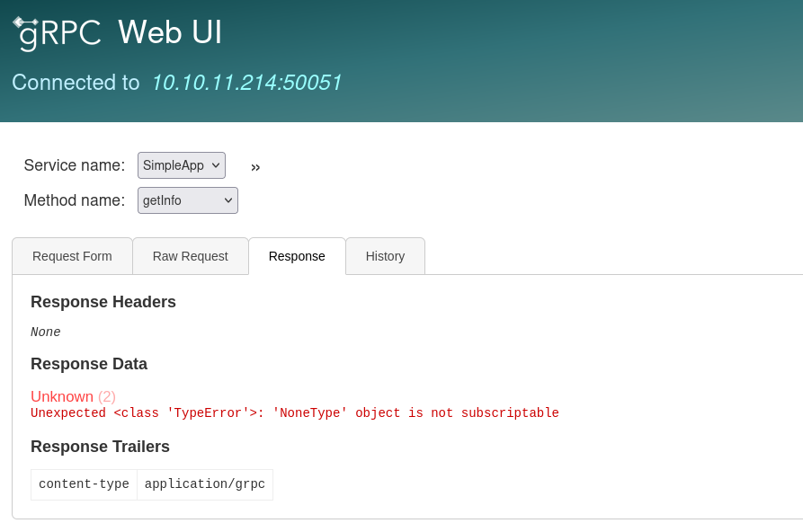The height and width of the screenshot is (532, 803).
Task: Open the Method name dropdown showing getInfo
Action: (x=187, y=200)
